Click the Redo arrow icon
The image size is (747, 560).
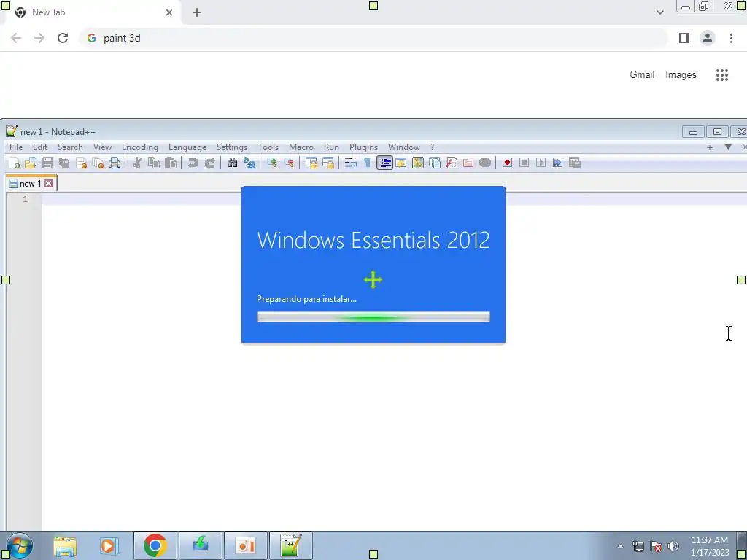coord(209,163)
